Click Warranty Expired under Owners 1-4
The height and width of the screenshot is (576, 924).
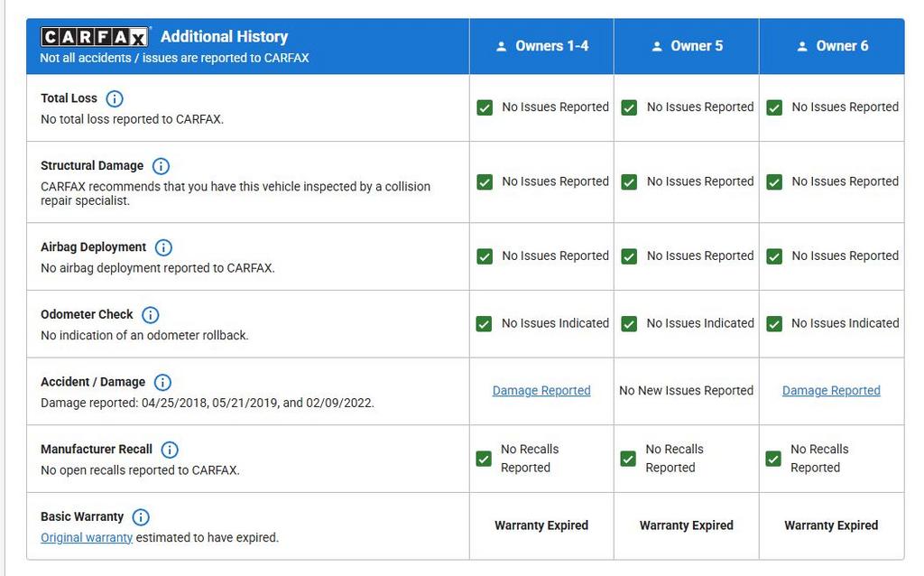coord(541,525)
